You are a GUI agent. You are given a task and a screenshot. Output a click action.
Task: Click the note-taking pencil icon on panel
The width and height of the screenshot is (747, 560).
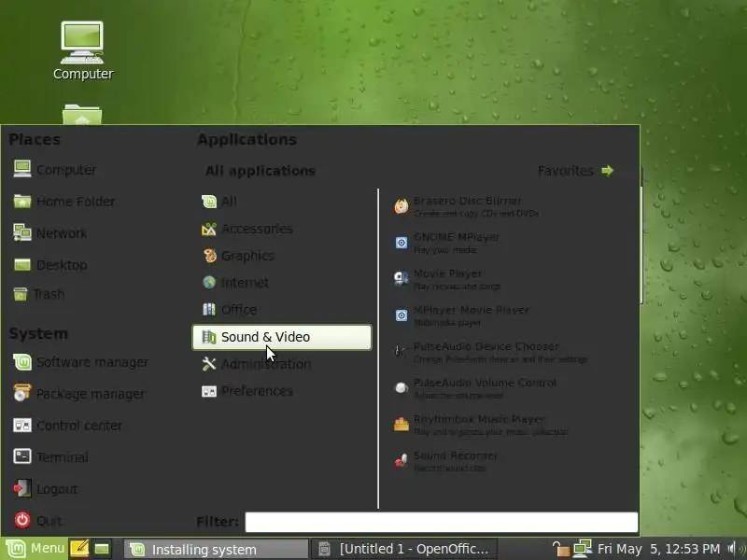point(79,549)
